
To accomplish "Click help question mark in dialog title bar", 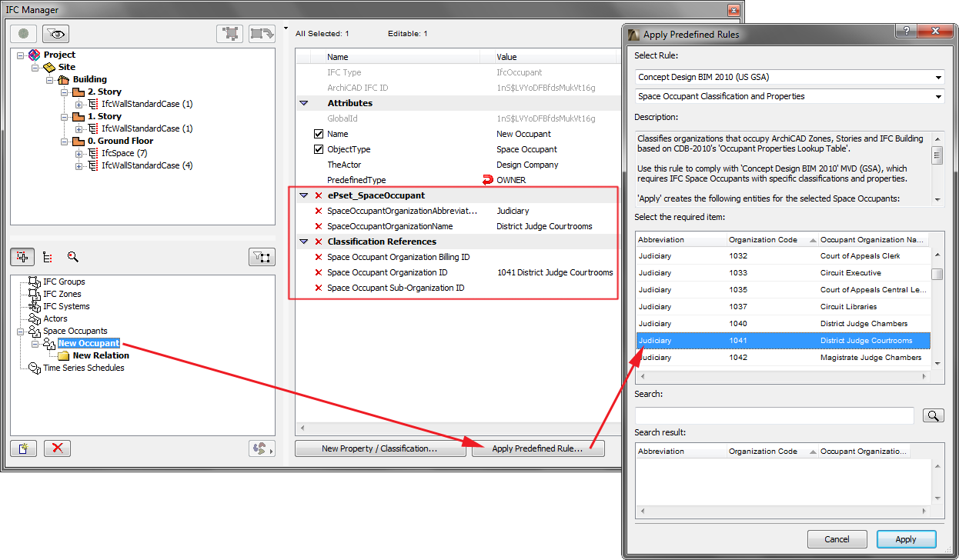I will point(906,31).
